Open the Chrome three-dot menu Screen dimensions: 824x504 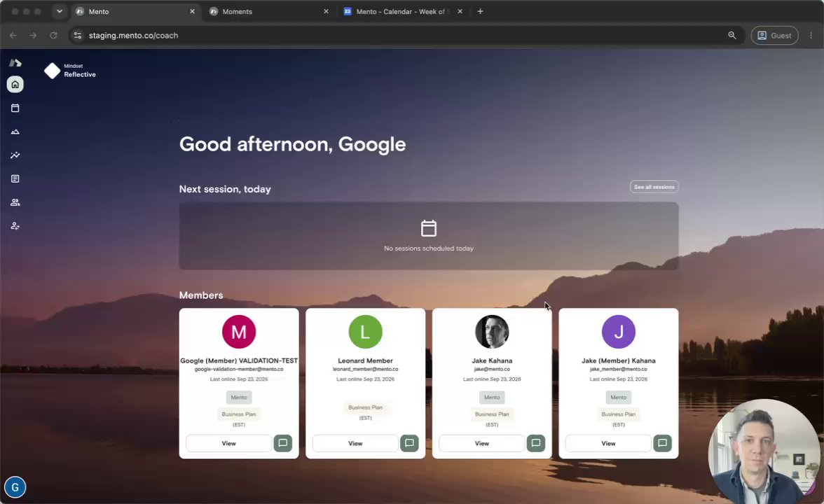point(811,35)
